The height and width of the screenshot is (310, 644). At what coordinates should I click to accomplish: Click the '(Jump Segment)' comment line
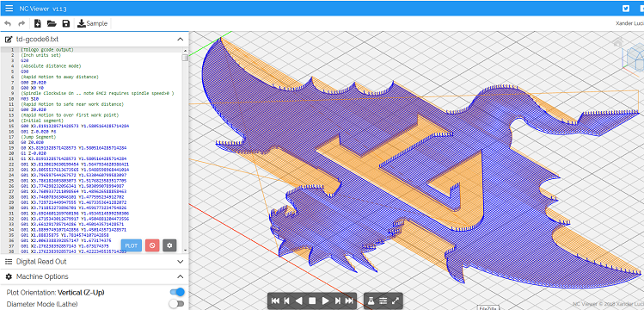pos(38,137)
